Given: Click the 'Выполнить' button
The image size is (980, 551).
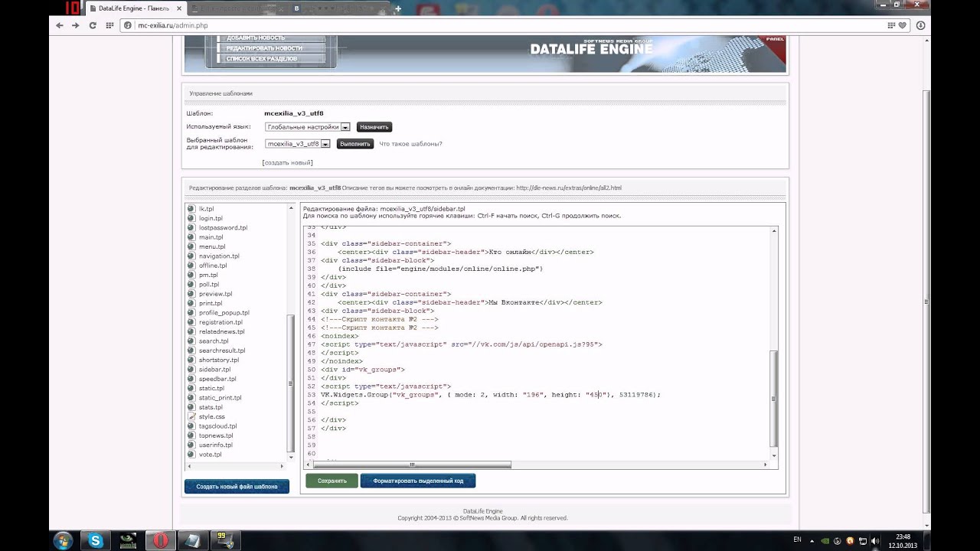Looking at the screenshot, I should pos(354,144).
